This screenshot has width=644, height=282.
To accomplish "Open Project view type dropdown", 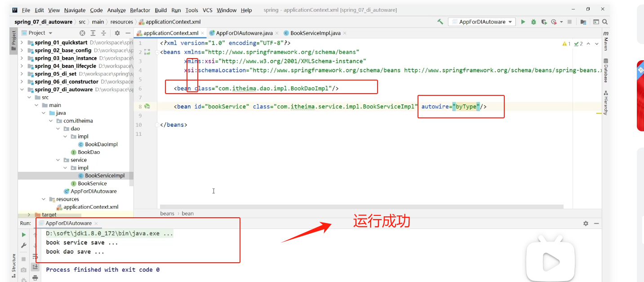I will (50, 33).
